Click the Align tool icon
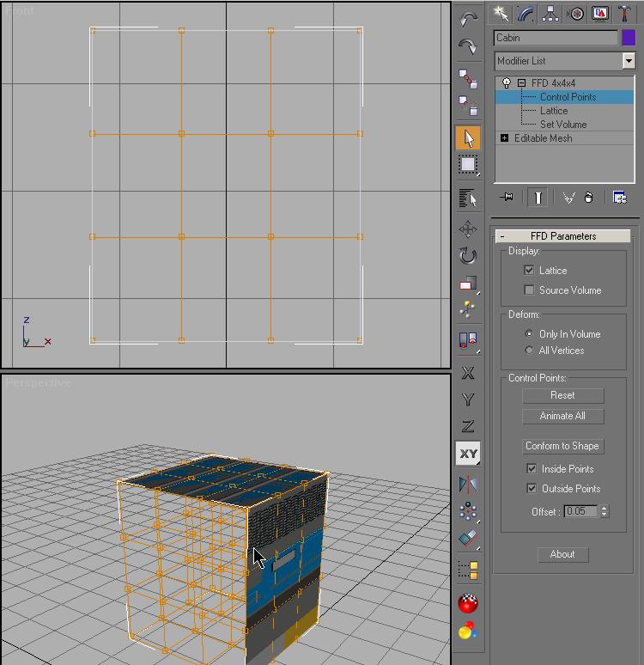 [x=468, y=539]
